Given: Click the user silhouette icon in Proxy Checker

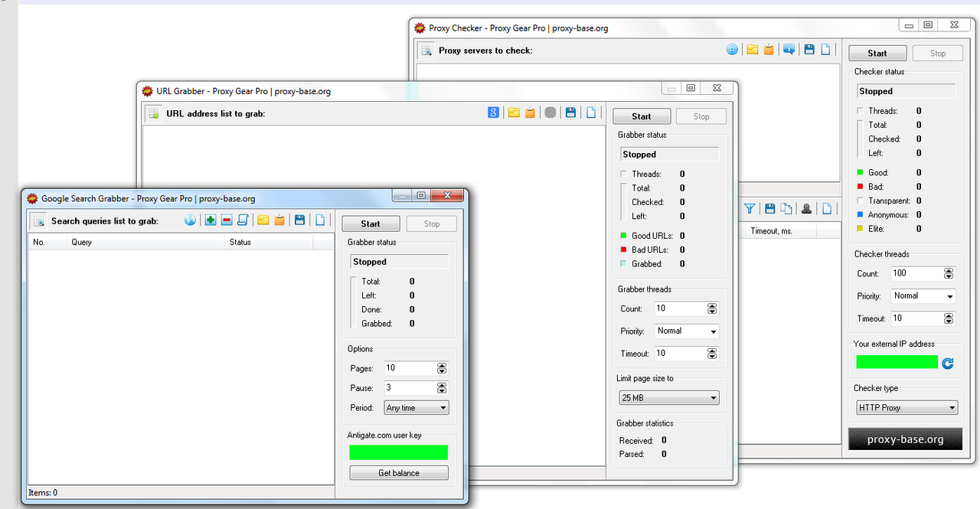Looking at the screenshot, I should pyautogui.click(x=806, y=208).
